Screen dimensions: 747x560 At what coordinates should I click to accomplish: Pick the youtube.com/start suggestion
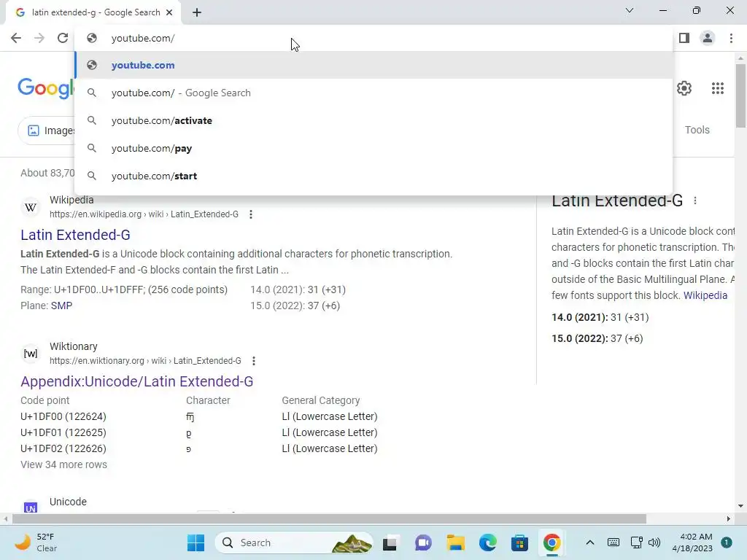coord(374,176)
